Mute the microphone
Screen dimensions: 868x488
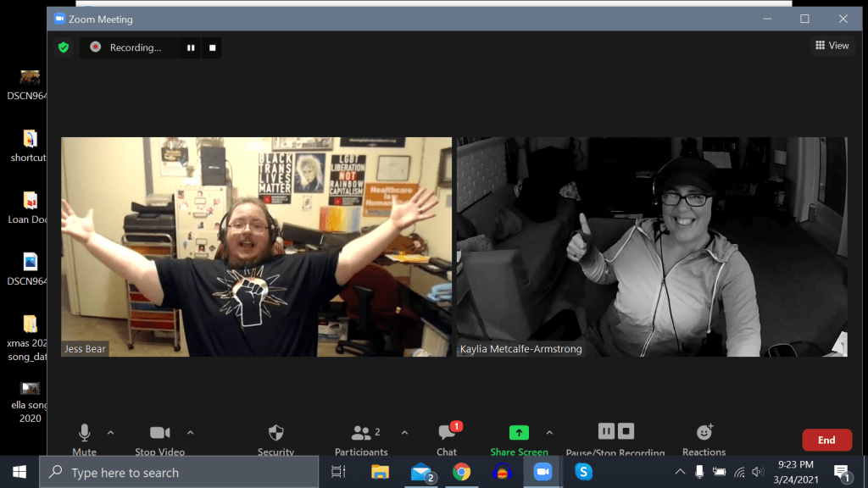[x=85, y=434]
